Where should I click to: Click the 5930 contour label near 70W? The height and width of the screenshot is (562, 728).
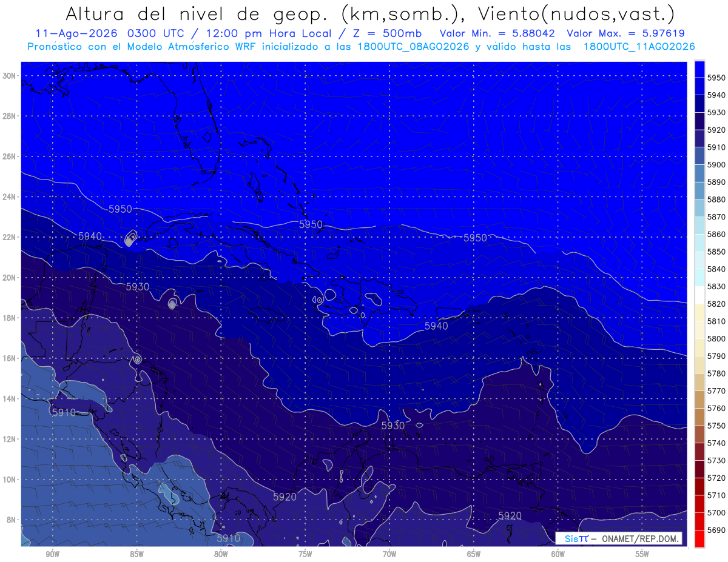[x=393, y=426]
